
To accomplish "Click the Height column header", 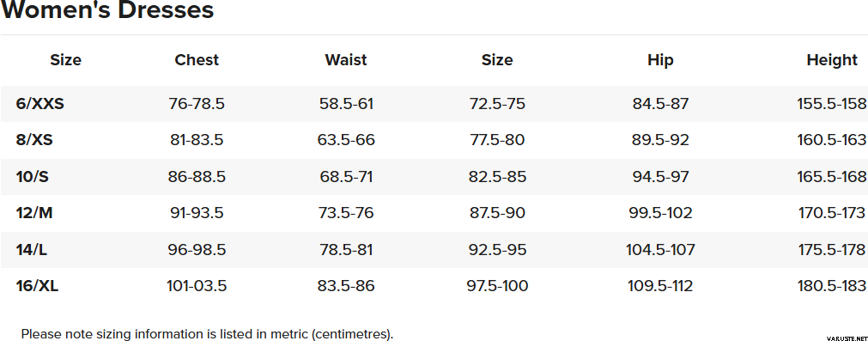I will tap(832, 60).
